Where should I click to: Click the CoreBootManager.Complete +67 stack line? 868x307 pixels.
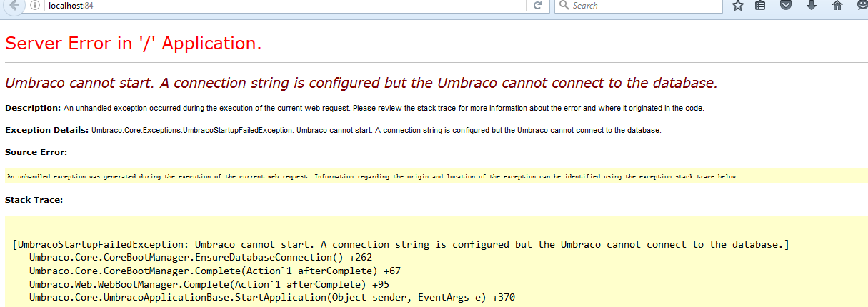point(215,271)
